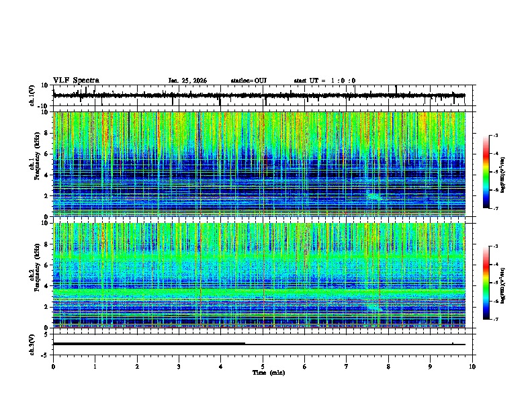Click the "VLF Spectra" plot title
Screen dimensions: 532x411
77,81
